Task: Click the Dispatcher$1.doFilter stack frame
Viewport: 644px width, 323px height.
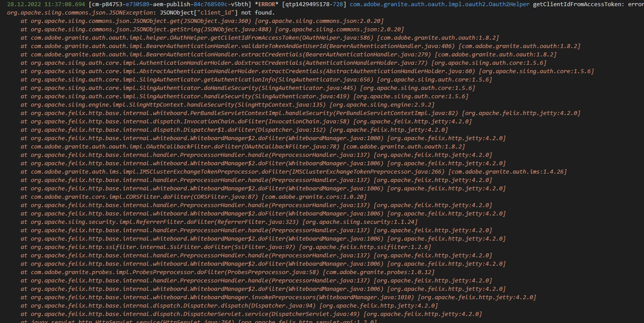Action: point(234,130)
